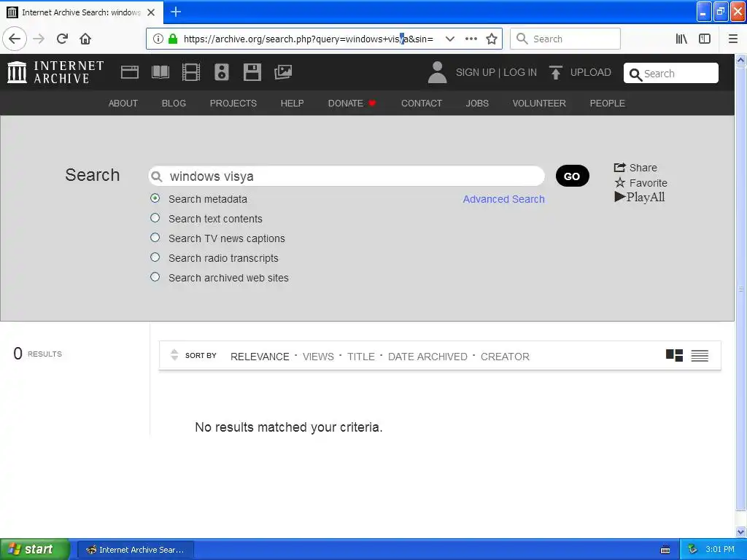Select Search text contents option
Screen dimensions: 747x560
155,217
